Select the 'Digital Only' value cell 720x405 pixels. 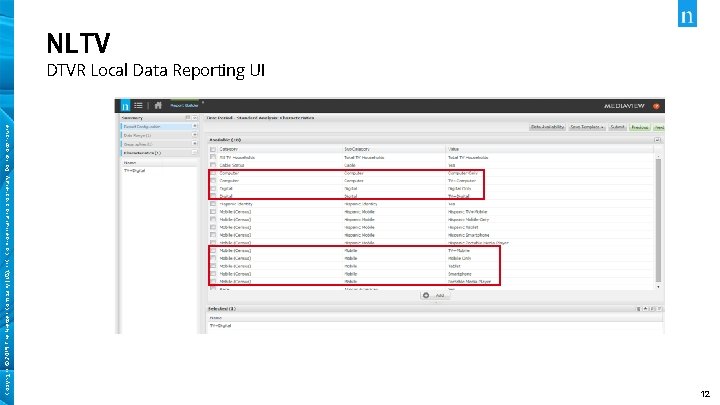click(x=459, y=188)
